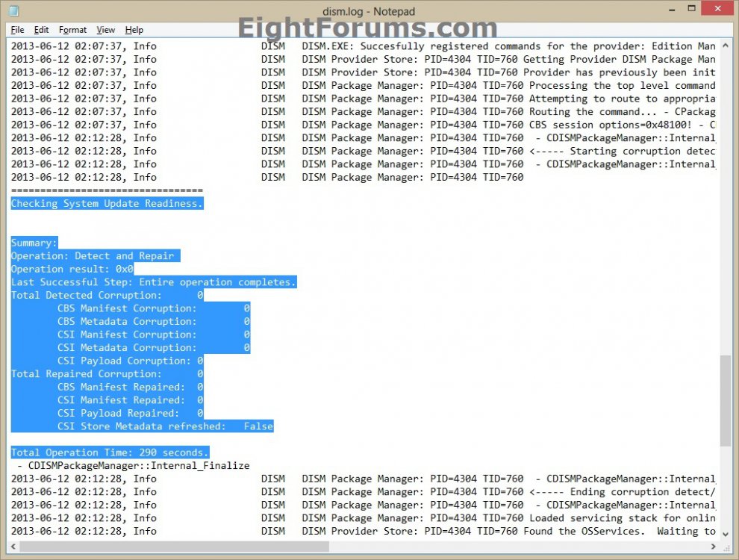Click the 'Ending corruption detect/' log line
Viewport: 739px width, 560px height.
363,492
